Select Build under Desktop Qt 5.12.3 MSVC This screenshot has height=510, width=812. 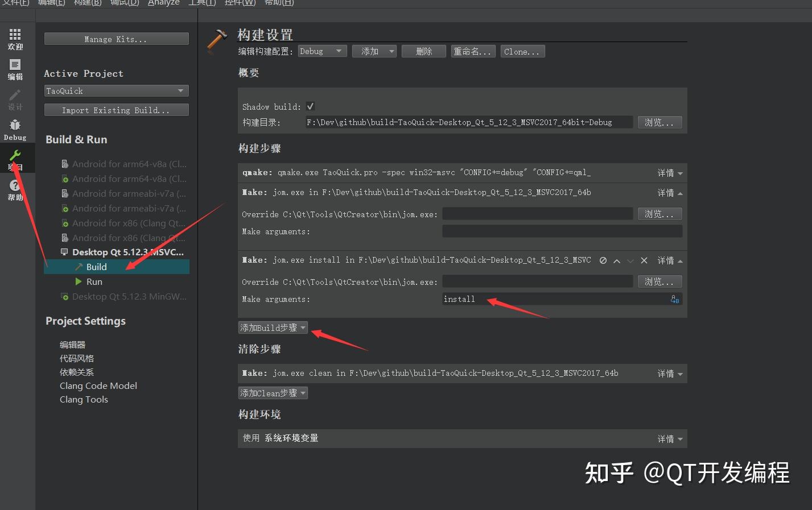point(96,266)
